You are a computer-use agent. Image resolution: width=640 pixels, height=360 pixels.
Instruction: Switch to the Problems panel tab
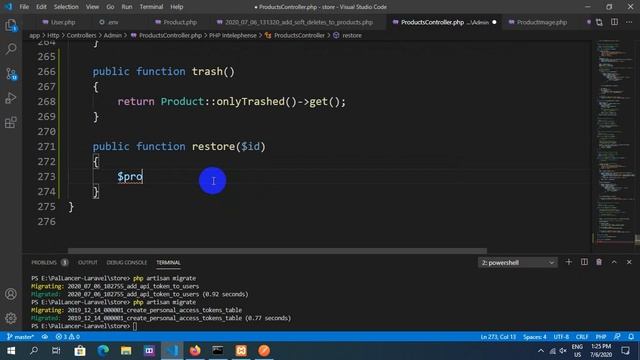(x=44, y=262)
